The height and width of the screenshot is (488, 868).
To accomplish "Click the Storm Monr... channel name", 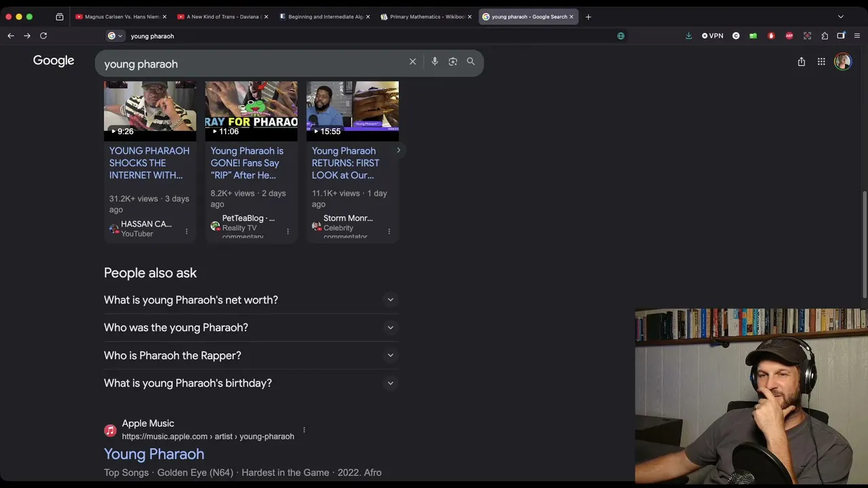I will click(x=348, y=218).
